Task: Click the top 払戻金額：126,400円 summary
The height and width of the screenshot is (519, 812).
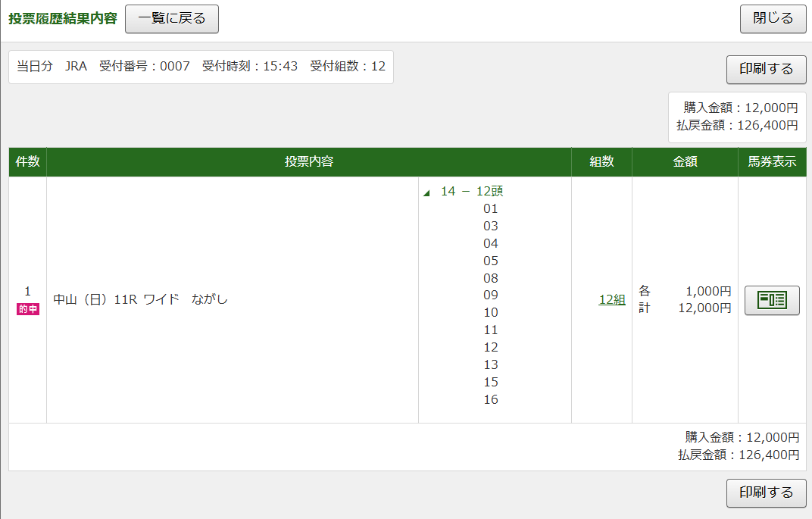Action: pos(737,125)
